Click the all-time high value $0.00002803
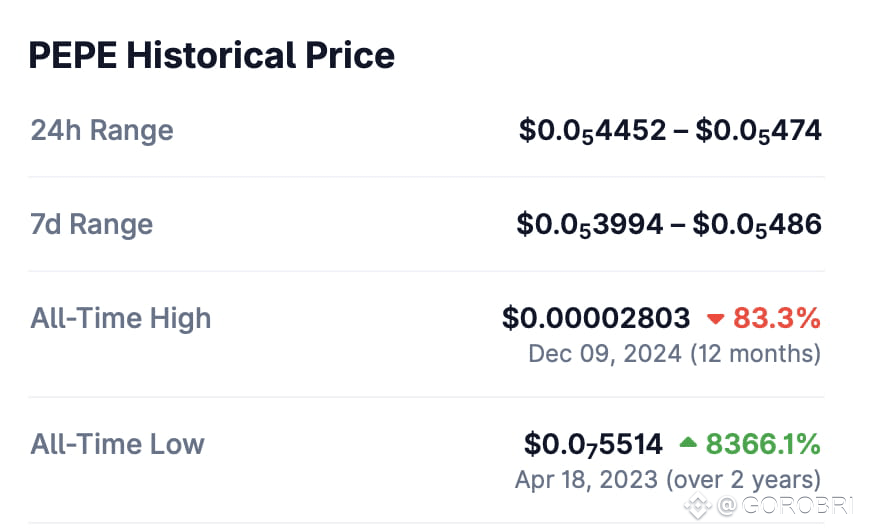The width and height of the screenshot is (869, 531). 596,319
